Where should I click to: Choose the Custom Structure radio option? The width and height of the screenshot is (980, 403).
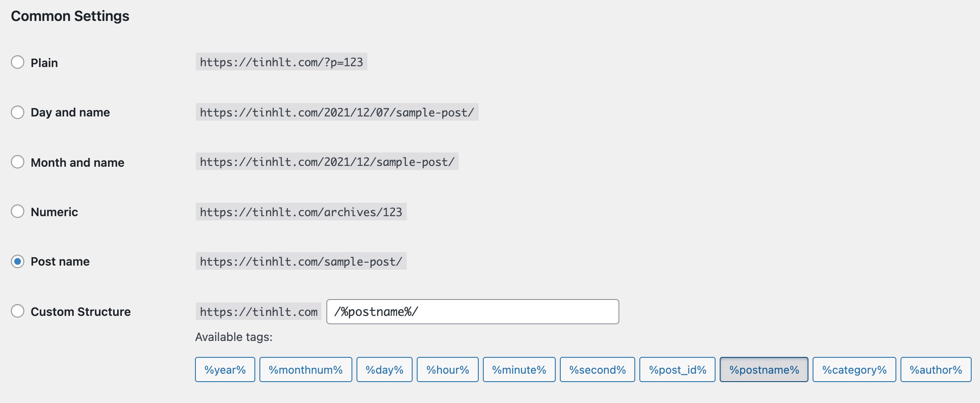18,311
